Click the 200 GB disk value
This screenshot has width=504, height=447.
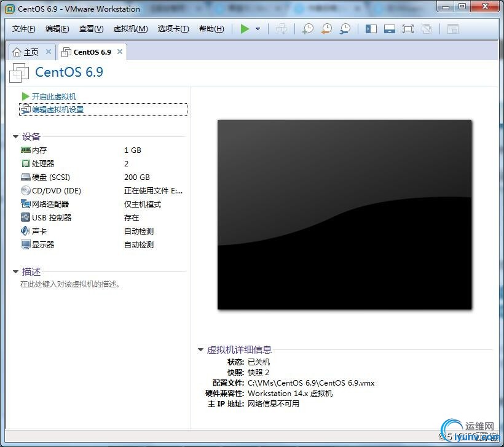[x=137, y=177]
